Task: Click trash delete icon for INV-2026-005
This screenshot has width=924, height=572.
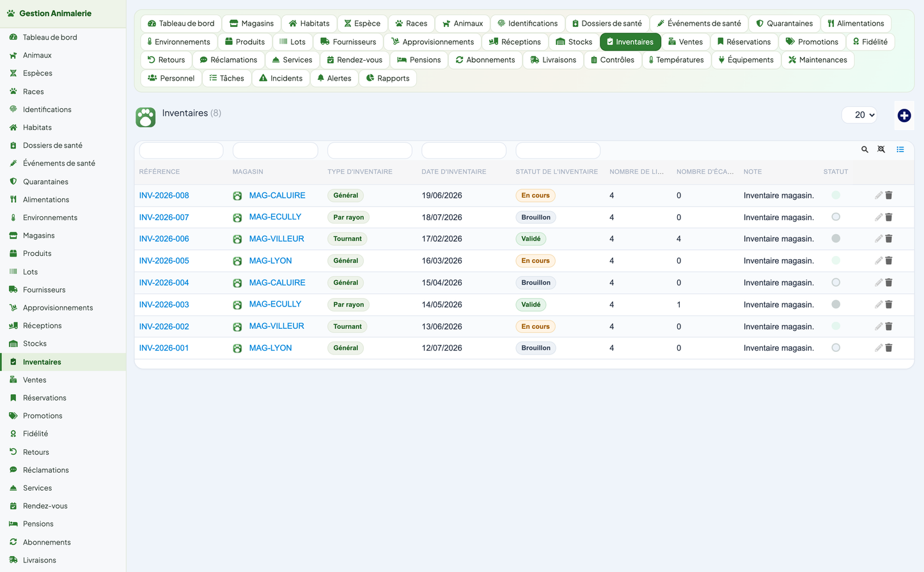Action: tap(889, 260)
